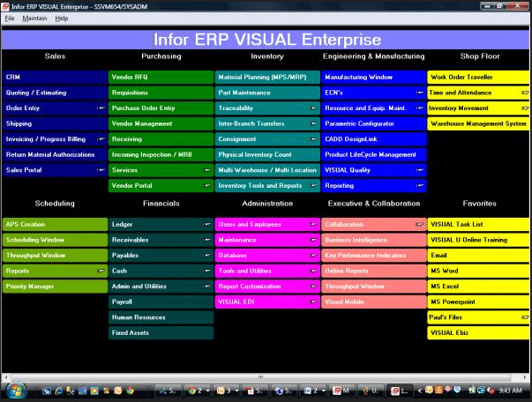Select APS Creation under Scheduling
Image resolution: width=532 pixels, height=402 pixels.
53,225
